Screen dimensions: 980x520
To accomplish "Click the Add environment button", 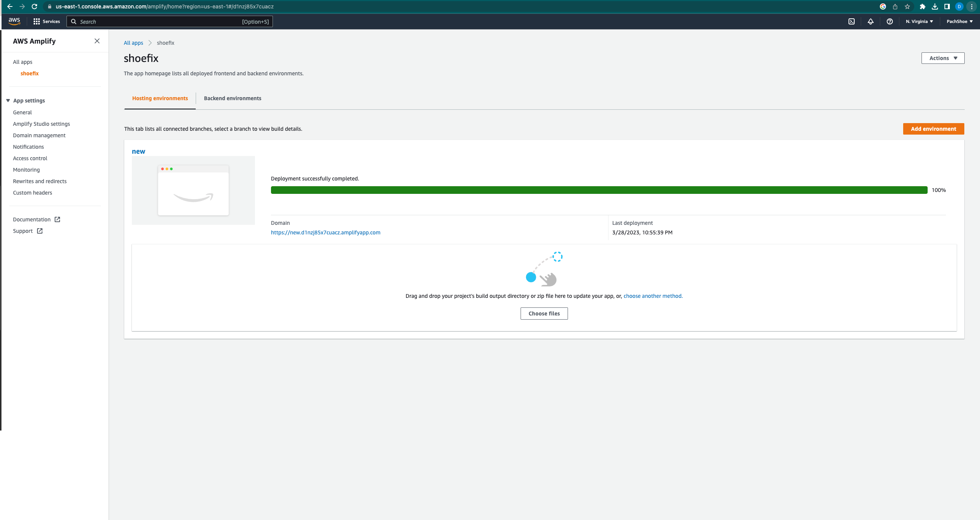I will click(933, 129).
